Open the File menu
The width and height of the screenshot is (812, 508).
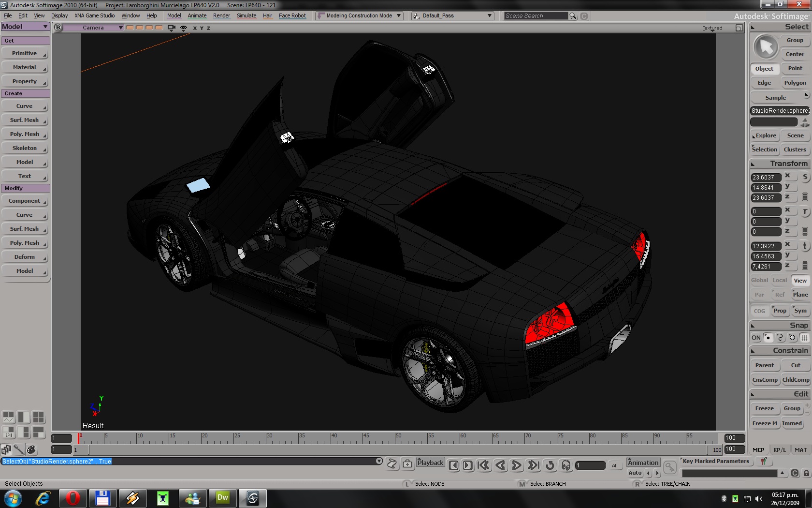coord(8,16)
